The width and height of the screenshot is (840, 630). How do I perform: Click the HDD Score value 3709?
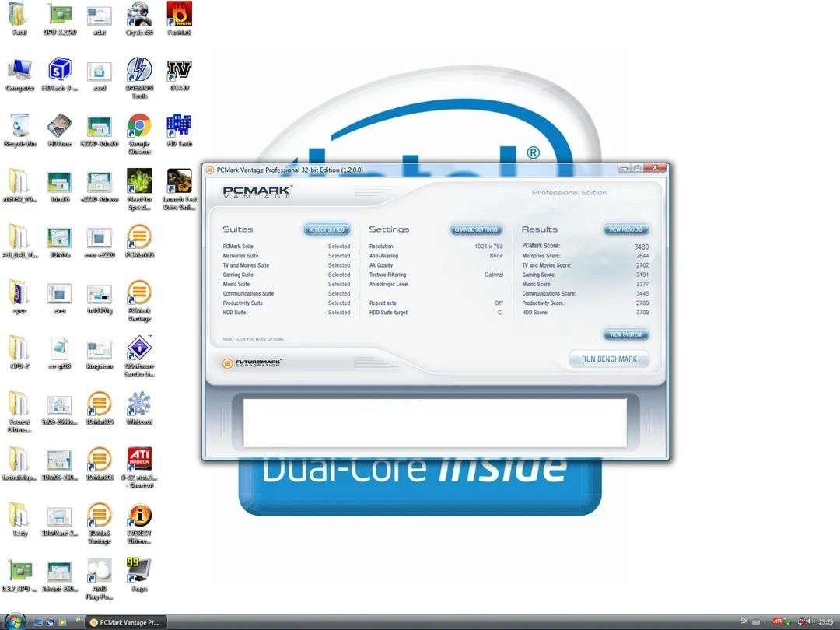(642, 313)
